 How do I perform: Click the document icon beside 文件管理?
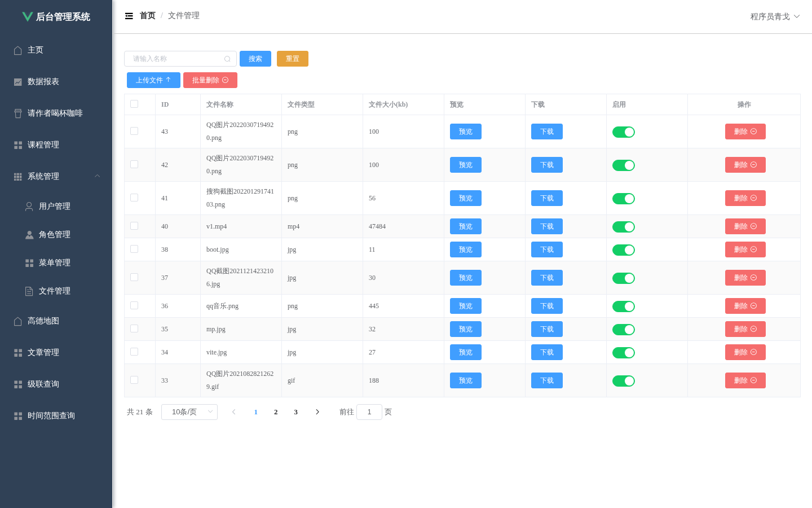click(29, 291)
